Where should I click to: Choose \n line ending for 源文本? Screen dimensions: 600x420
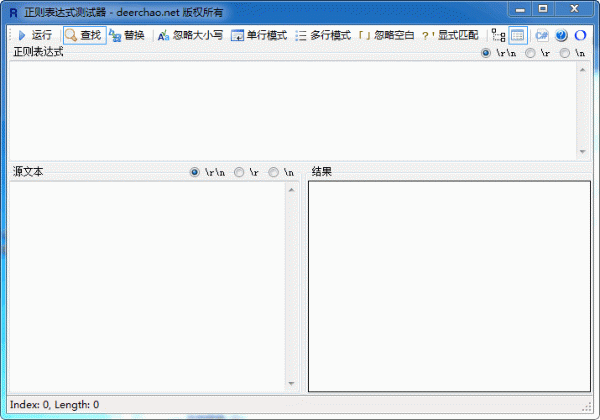coord(274,172)
